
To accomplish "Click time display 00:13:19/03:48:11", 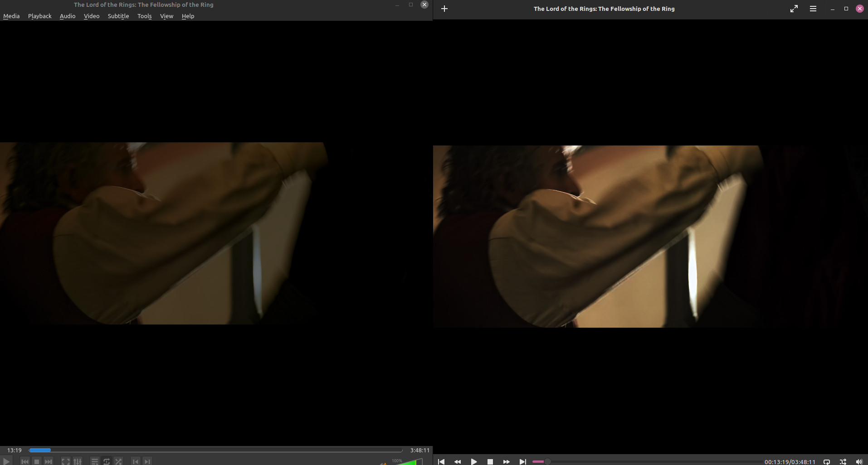I will (790, 462).
